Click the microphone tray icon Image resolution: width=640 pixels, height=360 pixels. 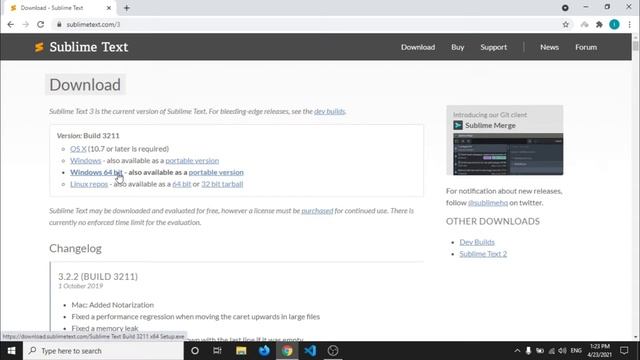point(528,351)
